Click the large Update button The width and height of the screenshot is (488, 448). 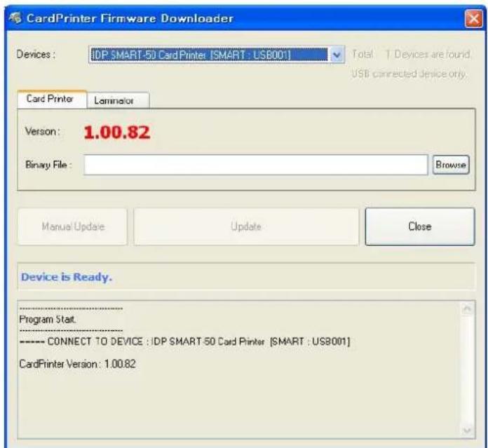pos(246,226)
